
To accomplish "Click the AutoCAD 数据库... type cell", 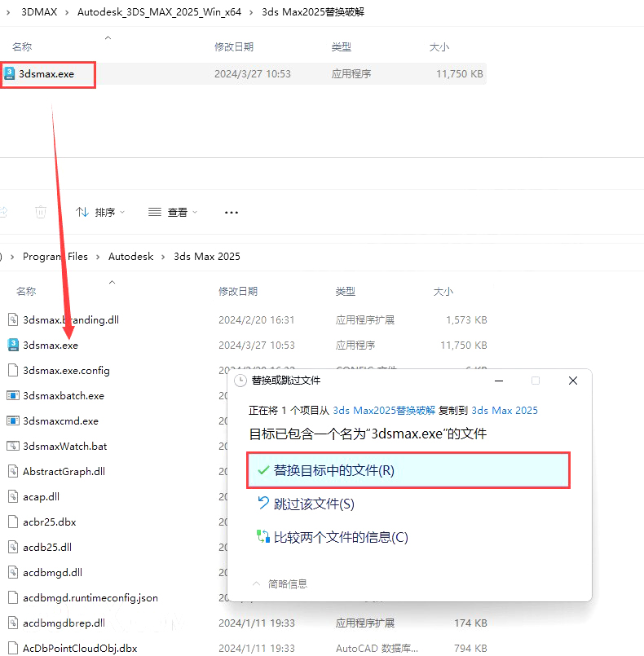I will [377, 648].
